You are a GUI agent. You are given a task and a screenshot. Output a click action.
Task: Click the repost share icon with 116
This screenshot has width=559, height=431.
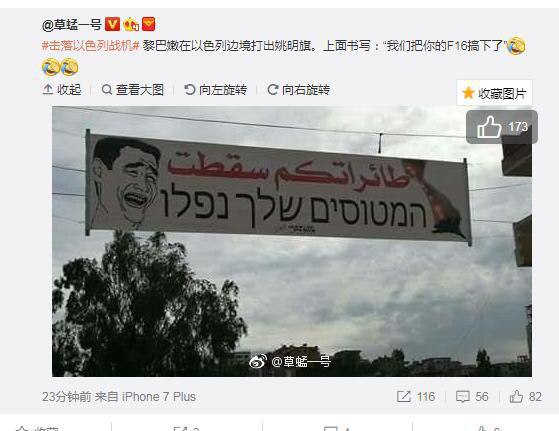click(404, 396)
